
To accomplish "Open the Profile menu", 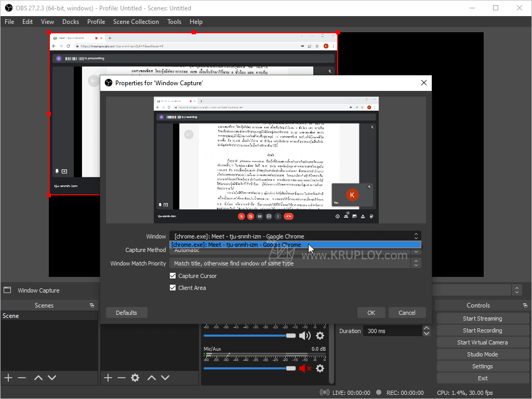I will click(96, 22).
